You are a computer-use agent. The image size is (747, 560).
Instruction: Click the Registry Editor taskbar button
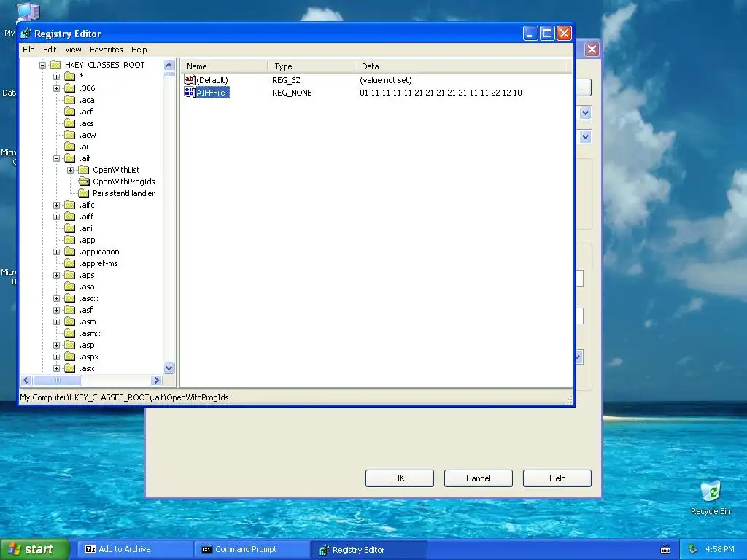click(368, 549)
